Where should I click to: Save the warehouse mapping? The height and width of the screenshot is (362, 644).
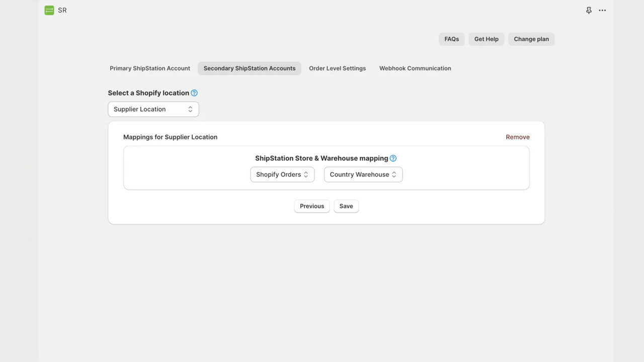click(346, 206)
